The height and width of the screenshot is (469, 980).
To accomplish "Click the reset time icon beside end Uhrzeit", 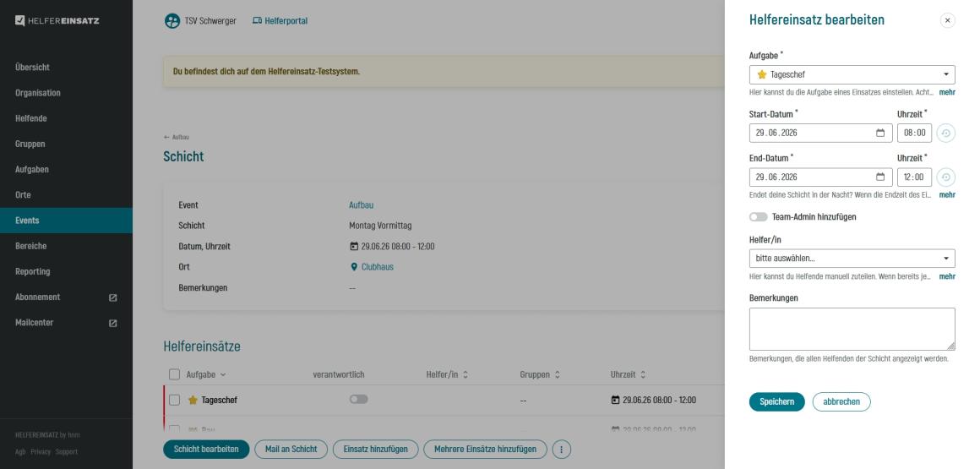I will pos(947,177).
